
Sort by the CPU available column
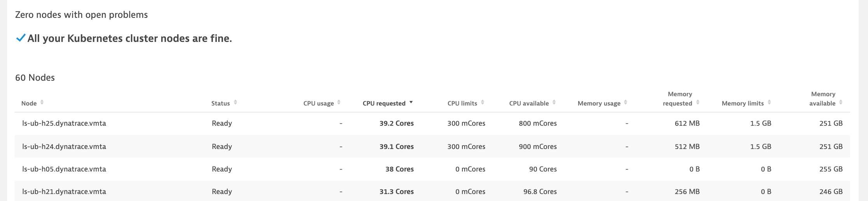554,102
